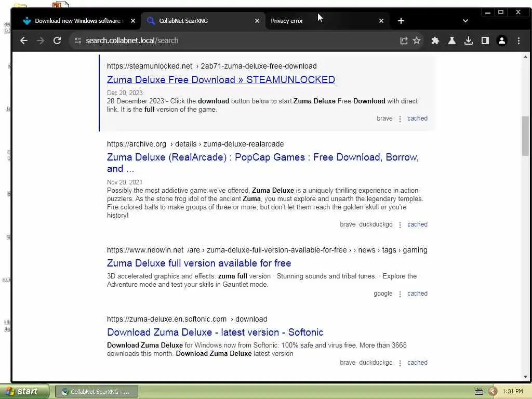Open cached copy of Softonic result

click(417, 363)
